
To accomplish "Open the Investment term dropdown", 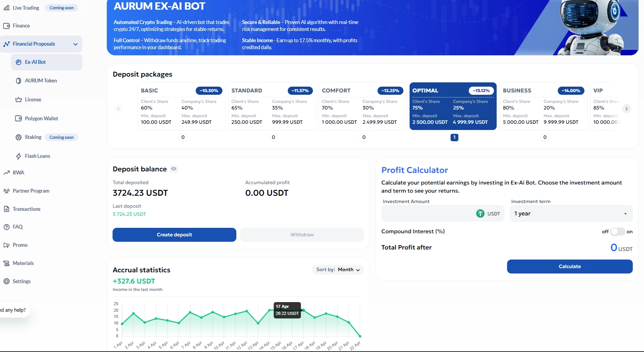I will click(571, 214).
